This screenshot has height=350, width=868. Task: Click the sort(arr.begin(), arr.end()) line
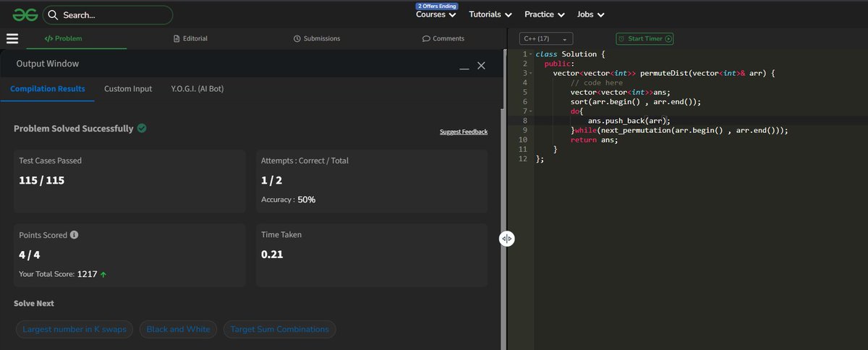(635, 102)
